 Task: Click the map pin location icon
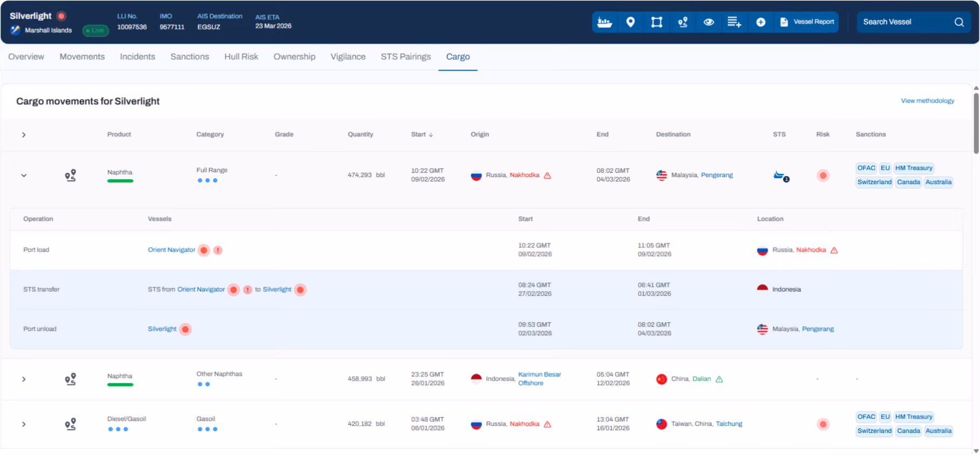click(630, 22)
